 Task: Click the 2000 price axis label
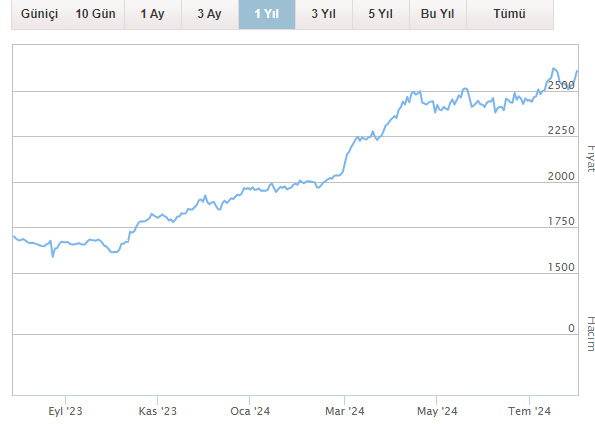pyautogui.click(x=561, y=176)
